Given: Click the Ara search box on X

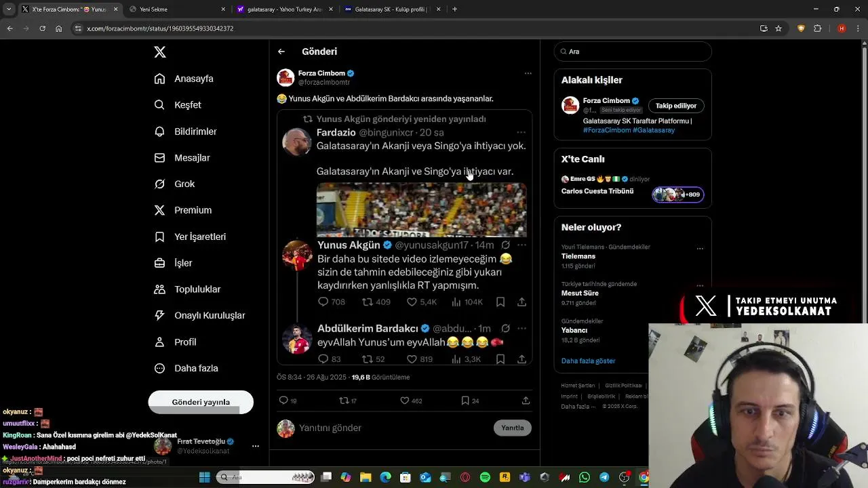Looking at the screenshot, I should [x=633, y=52].
